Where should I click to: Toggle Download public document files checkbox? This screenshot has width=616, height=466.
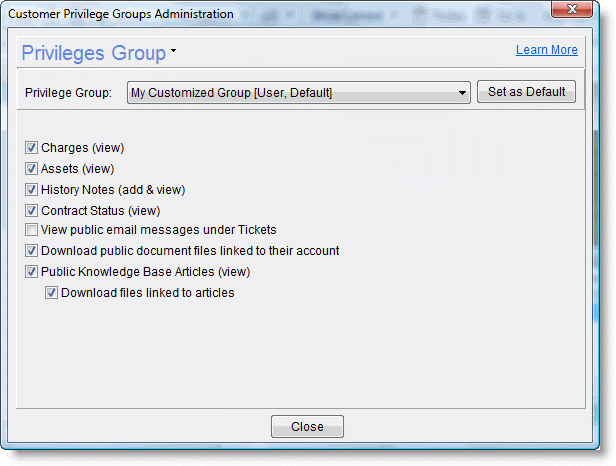[31, 251]
